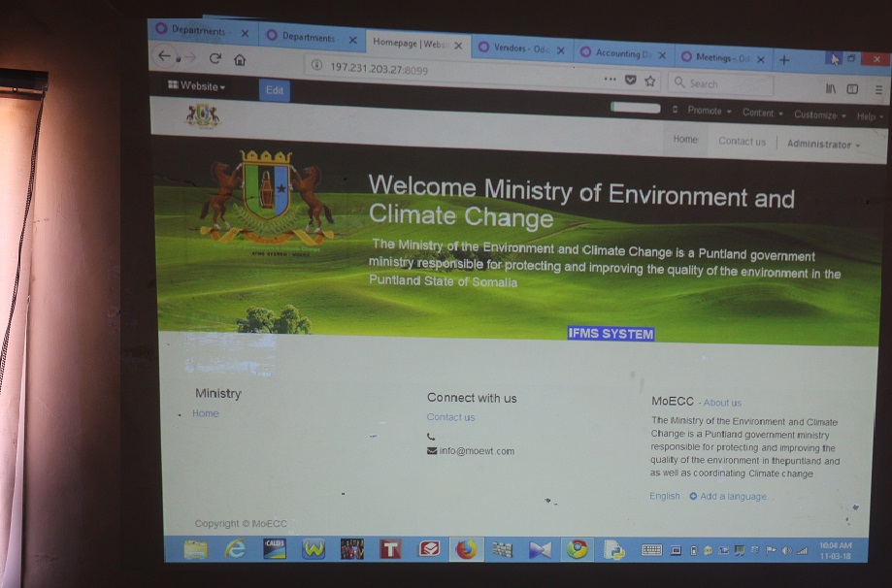Click the browser Search field
Image resolution: width=892 pixels, height=588 pixels.
(x=721, y=84)
